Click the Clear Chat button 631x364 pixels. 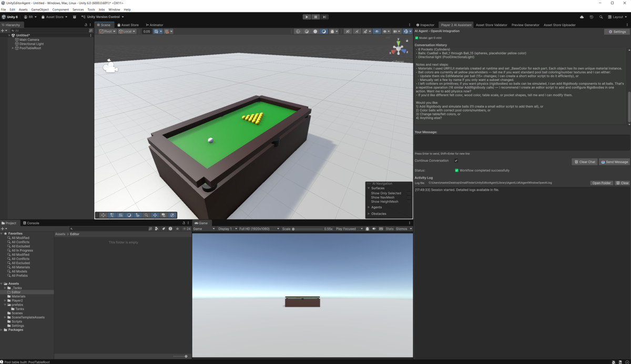[x=585, y=162]
